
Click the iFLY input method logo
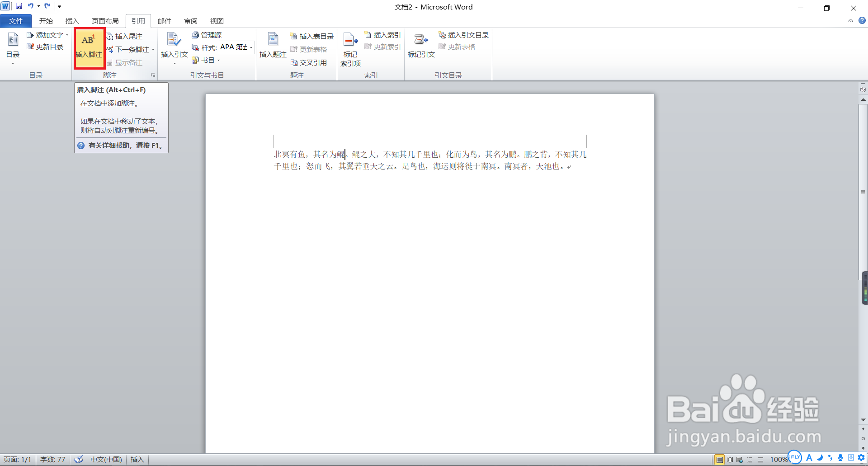point(794,457)
